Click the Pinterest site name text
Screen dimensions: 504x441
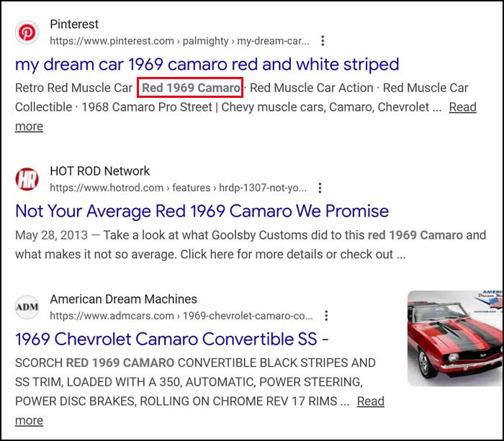74,24
